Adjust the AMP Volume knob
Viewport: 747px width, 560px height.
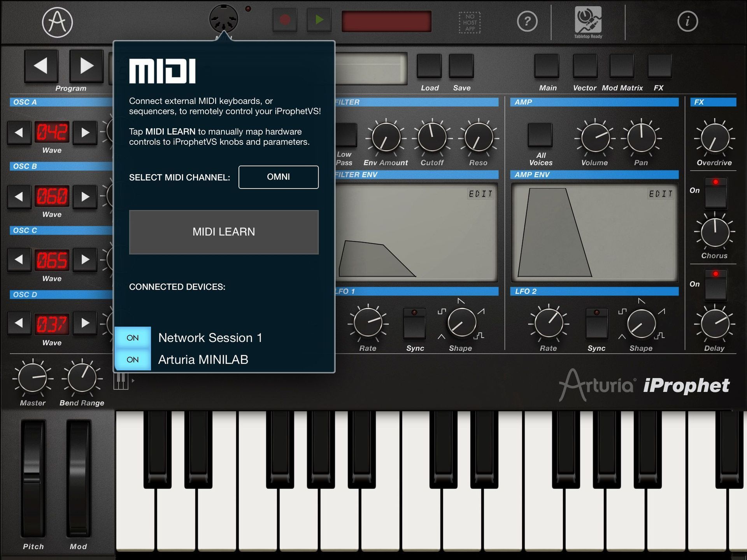click(x=595, y=138)
